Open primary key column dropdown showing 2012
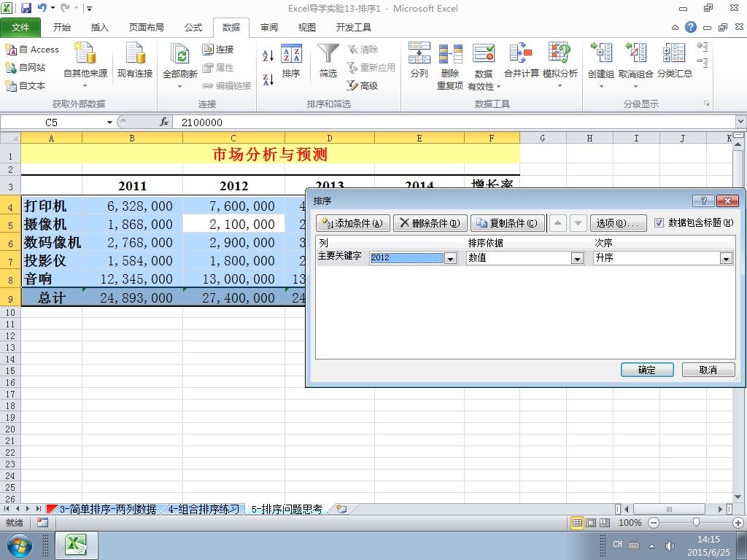 (450, 258)
